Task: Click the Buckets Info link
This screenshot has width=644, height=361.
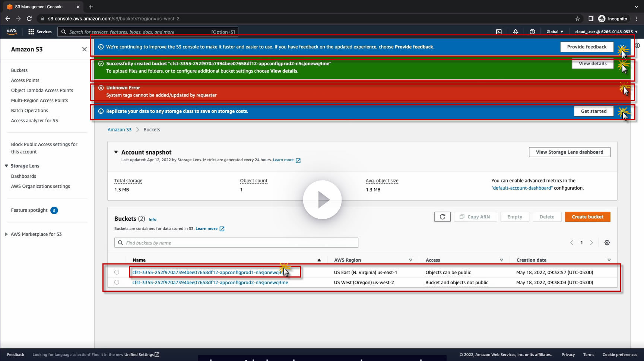Action: point(152,219)
